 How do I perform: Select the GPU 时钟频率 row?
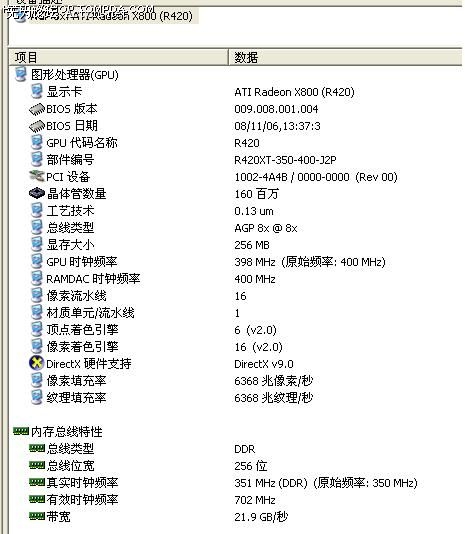pos(235,262)
